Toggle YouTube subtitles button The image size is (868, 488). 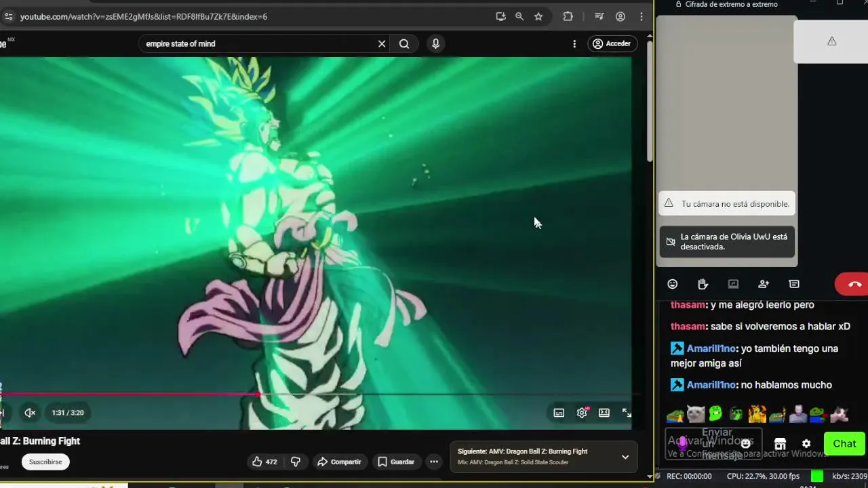coord(559,413)
